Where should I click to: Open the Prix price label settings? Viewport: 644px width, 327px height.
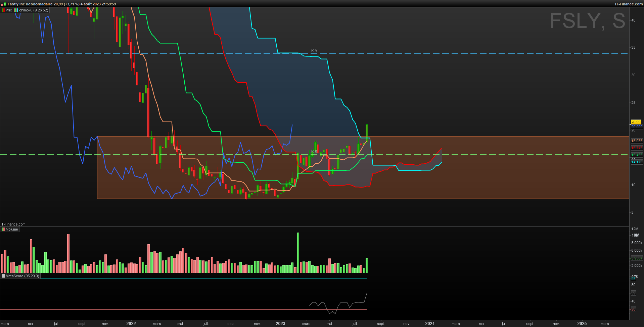9,10
